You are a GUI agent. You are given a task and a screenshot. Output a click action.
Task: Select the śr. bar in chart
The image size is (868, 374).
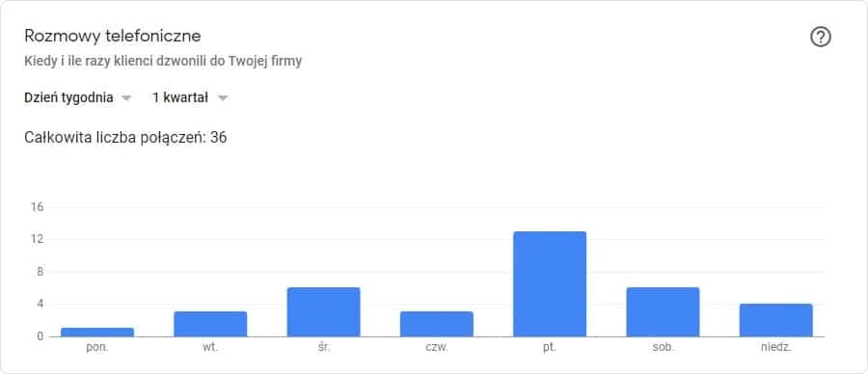pos(323,312)
